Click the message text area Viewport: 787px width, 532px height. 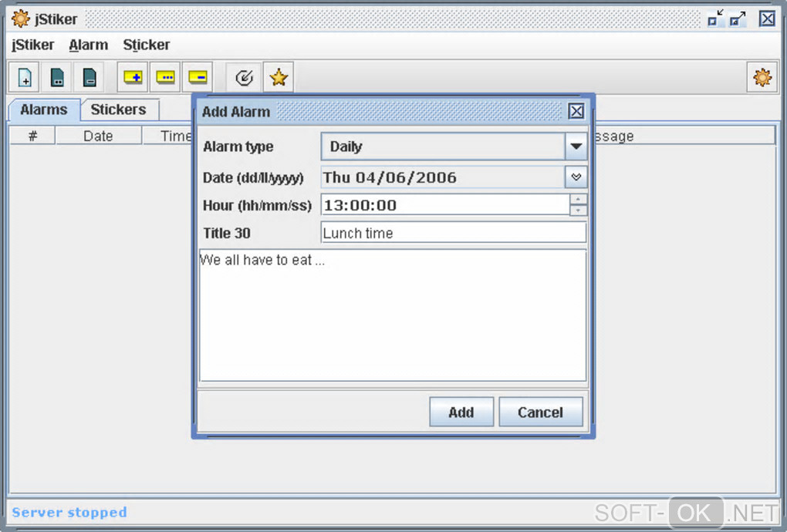tap(393, 315)
